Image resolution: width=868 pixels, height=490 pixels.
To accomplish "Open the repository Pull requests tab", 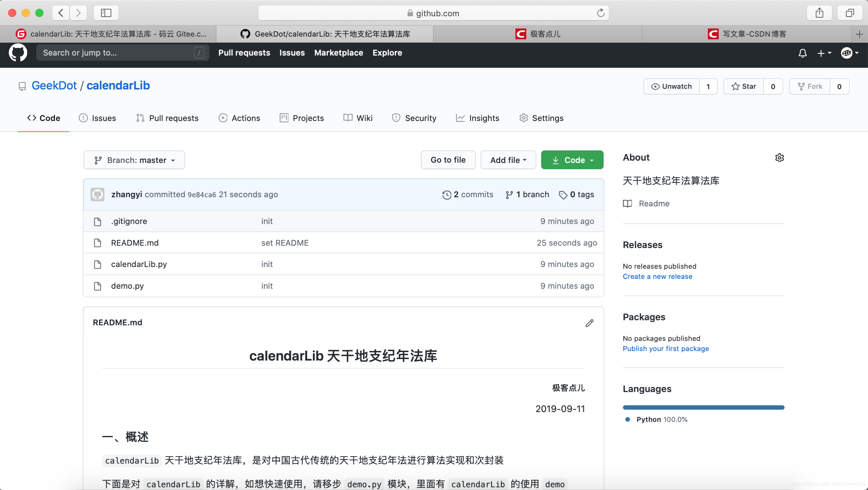I will [167, 118].
